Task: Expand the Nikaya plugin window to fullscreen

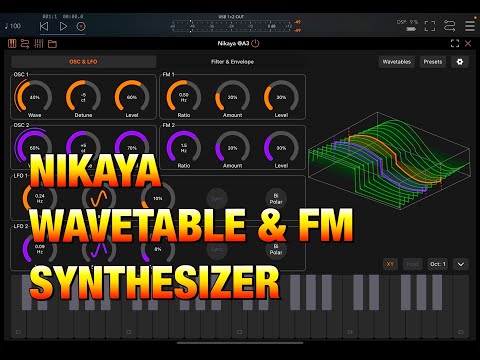Action: pos(455,43)
